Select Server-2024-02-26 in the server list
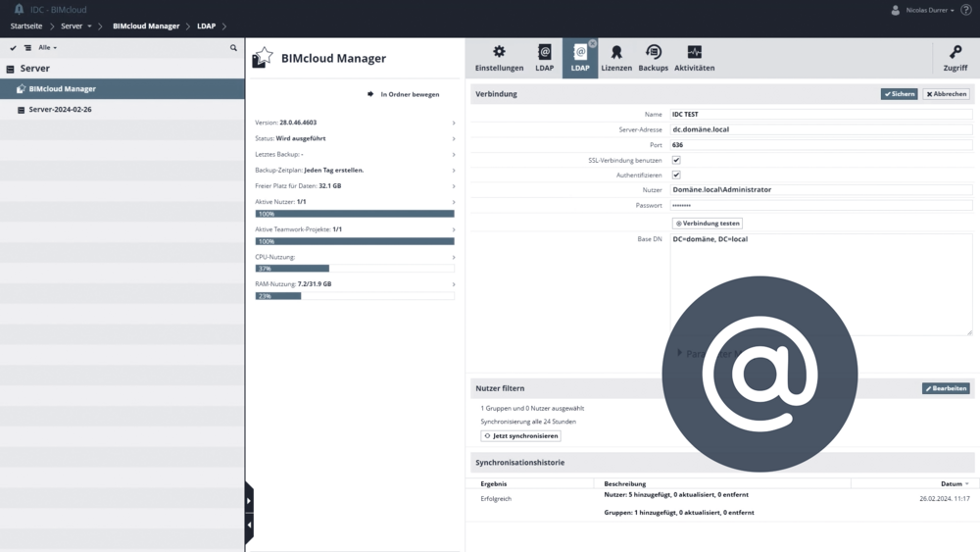 61,110
